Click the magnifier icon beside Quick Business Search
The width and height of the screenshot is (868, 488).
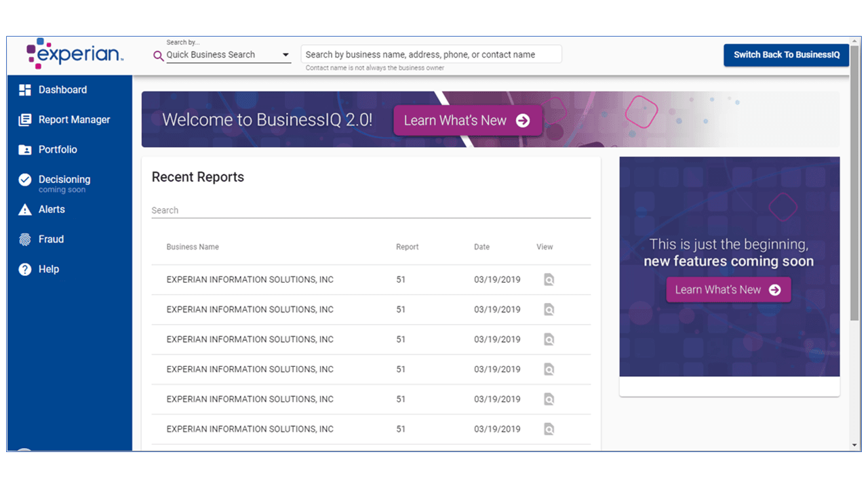pyautogui.click(x=158, y=56)
